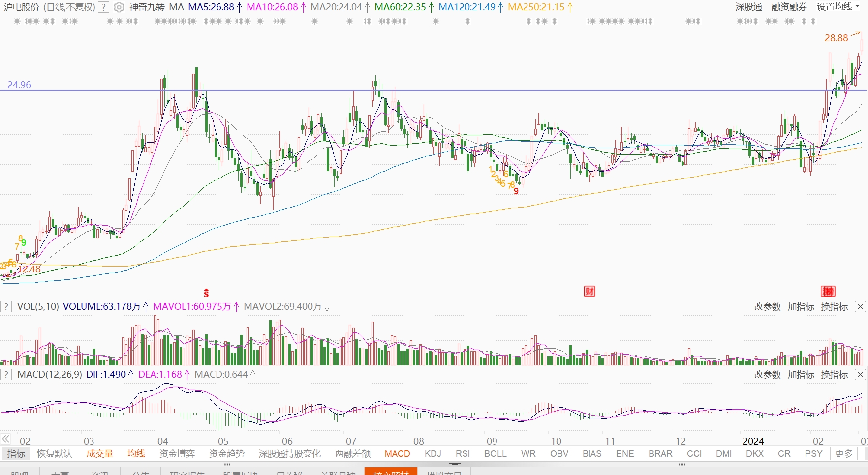Select the RSI indicator tab
The image size is (868, 475).
[x=463, y=454]
